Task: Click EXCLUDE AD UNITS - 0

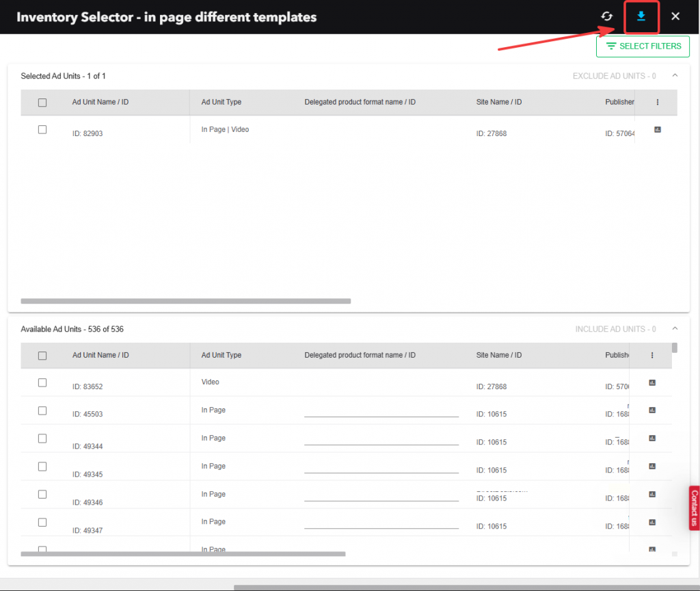Action: click(615, 76)
